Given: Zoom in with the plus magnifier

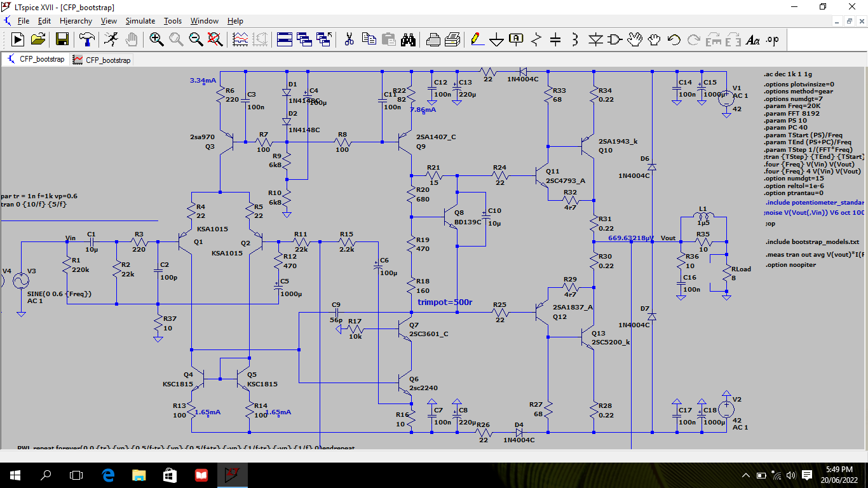Looking at the screenshot, I should coord(156,39).
